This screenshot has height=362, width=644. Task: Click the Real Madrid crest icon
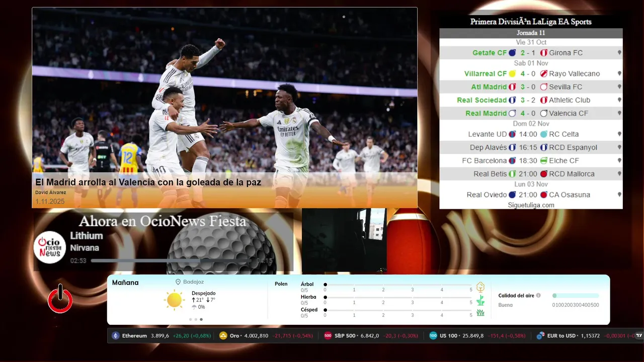click(x=513, y=113)
